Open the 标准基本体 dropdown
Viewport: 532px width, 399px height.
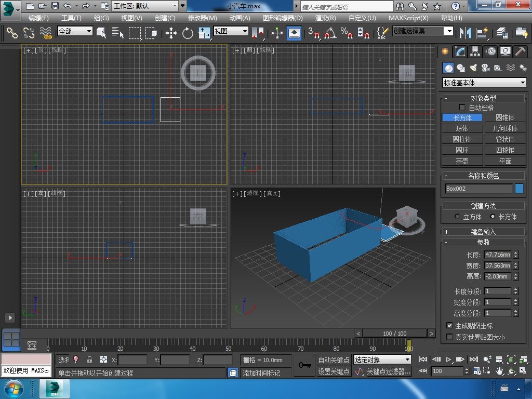click(x=484, y=83)
